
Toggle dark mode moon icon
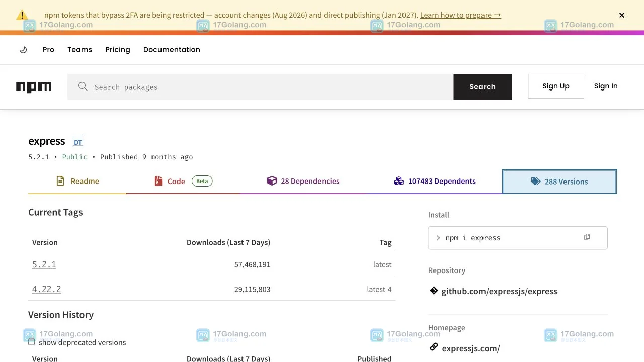click(x=23, y=50)
